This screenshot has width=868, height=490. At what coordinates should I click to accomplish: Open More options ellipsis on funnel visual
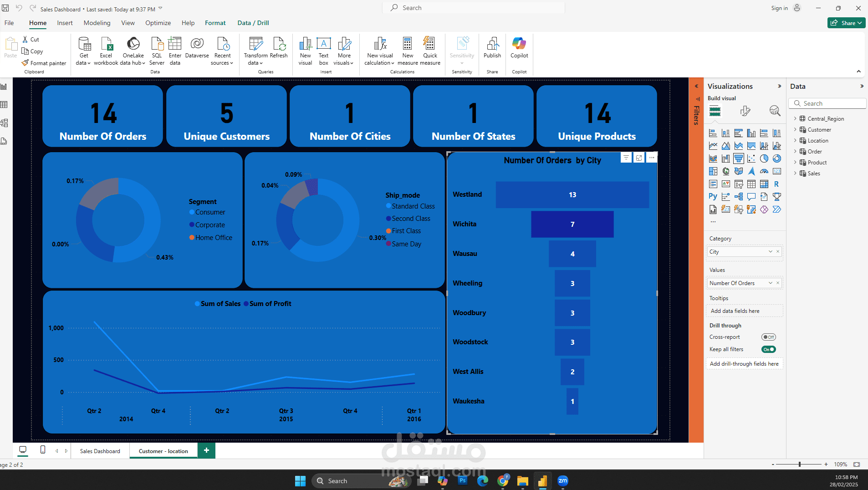tap(652, 158)
